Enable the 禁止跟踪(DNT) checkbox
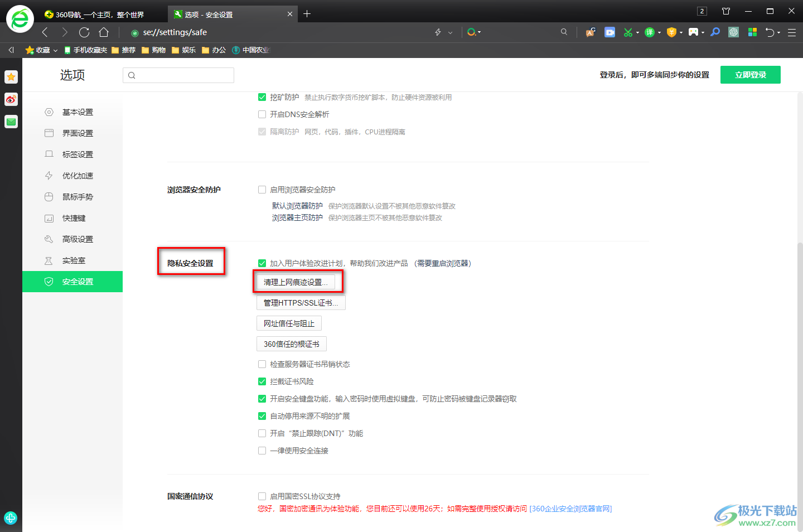 (262, 433)
